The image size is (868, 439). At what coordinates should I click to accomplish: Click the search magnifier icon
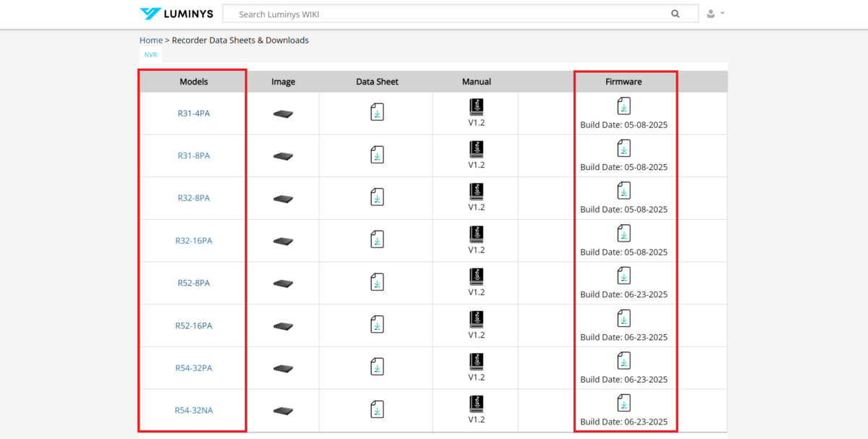pos(676,14)
